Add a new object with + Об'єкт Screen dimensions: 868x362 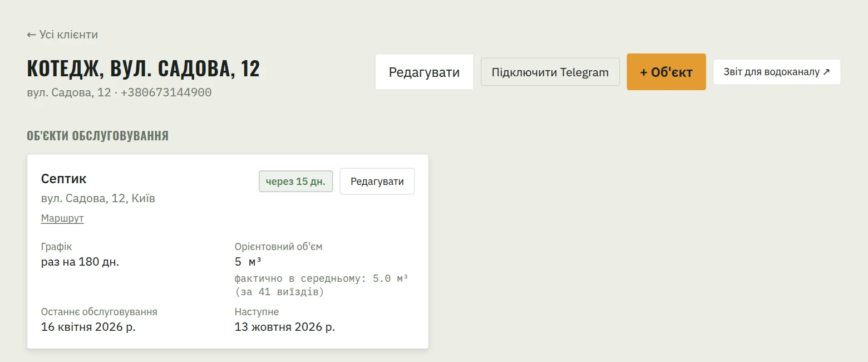666,72
